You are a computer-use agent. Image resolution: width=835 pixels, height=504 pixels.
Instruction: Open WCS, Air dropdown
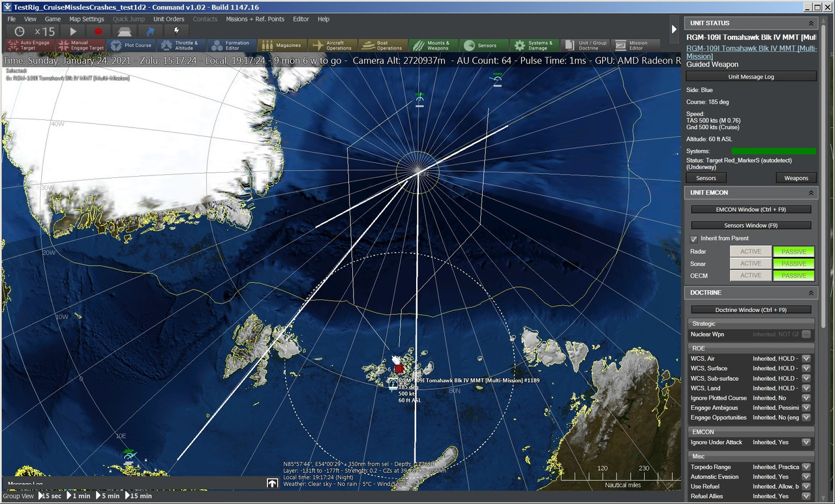coord(806,359)
